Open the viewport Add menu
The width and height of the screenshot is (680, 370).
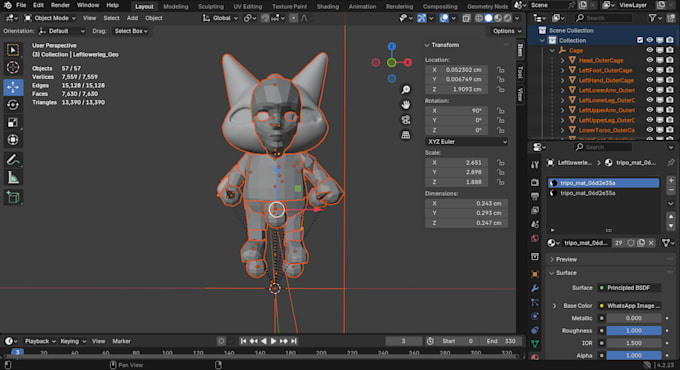click(x=132, y=18)
